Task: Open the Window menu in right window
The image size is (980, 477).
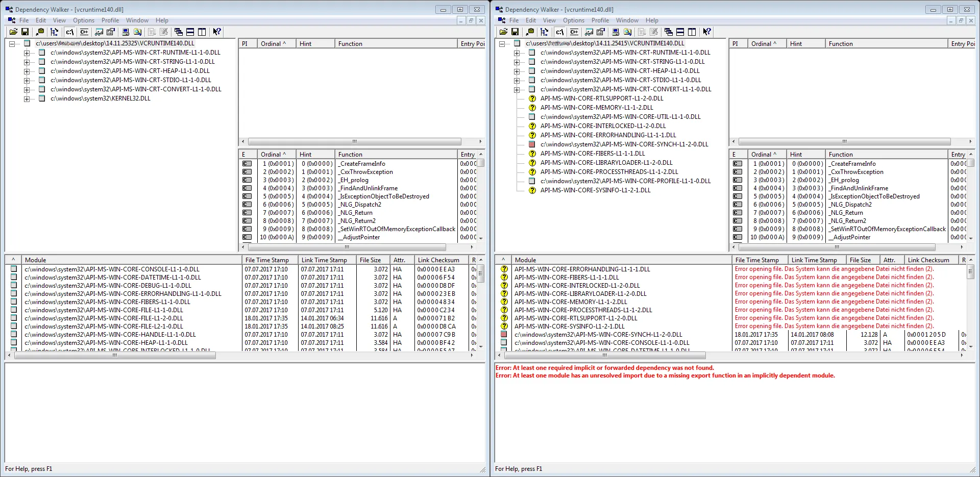Action: pyautogui.click(x=627, y=20)
